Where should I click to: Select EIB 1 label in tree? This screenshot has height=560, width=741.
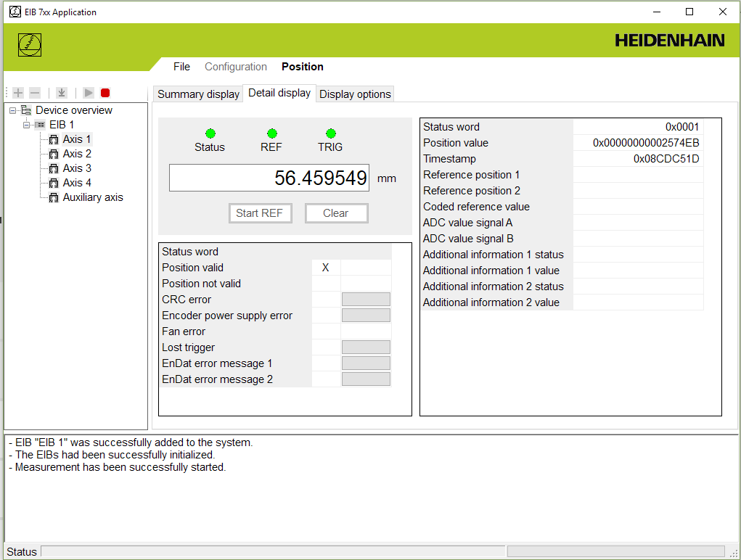62,125
